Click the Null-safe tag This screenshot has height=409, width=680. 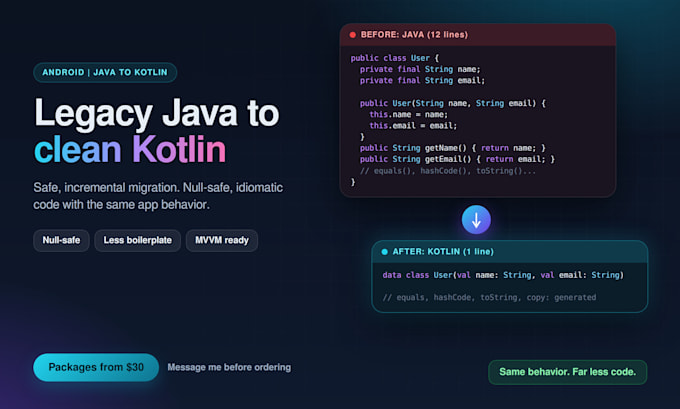[61, 240]
